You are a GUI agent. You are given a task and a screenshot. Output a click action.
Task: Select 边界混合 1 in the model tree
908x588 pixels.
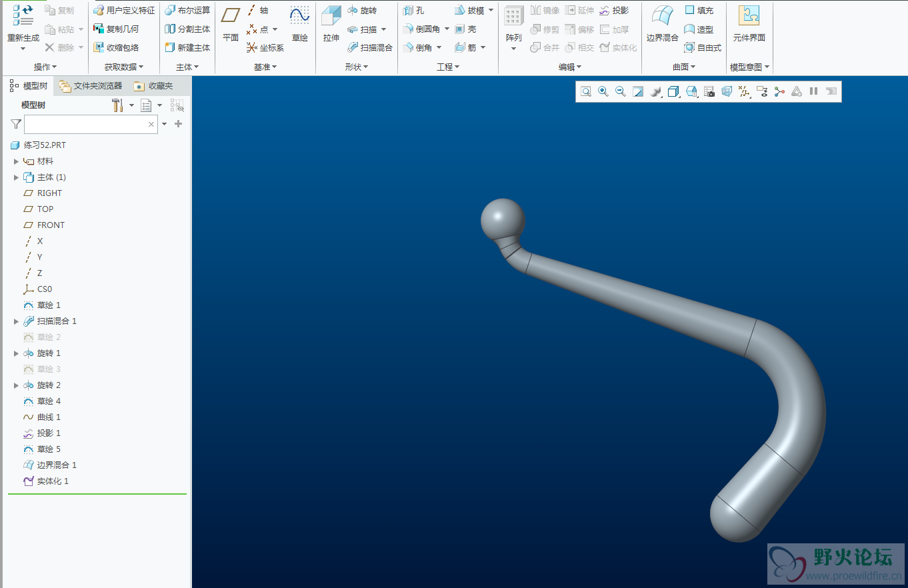click(50, 465)
